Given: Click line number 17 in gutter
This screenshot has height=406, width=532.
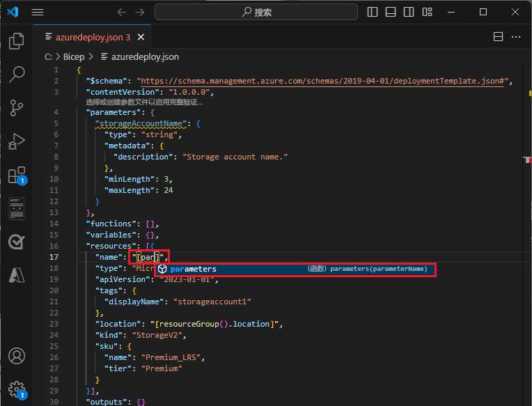Looking at the screenshot, I should pos(54,257).
